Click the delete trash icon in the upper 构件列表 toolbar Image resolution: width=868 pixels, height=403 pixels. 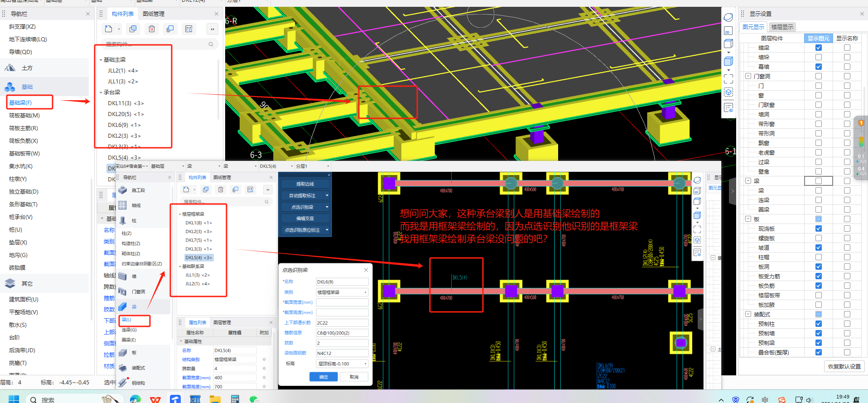pos(152,29)
